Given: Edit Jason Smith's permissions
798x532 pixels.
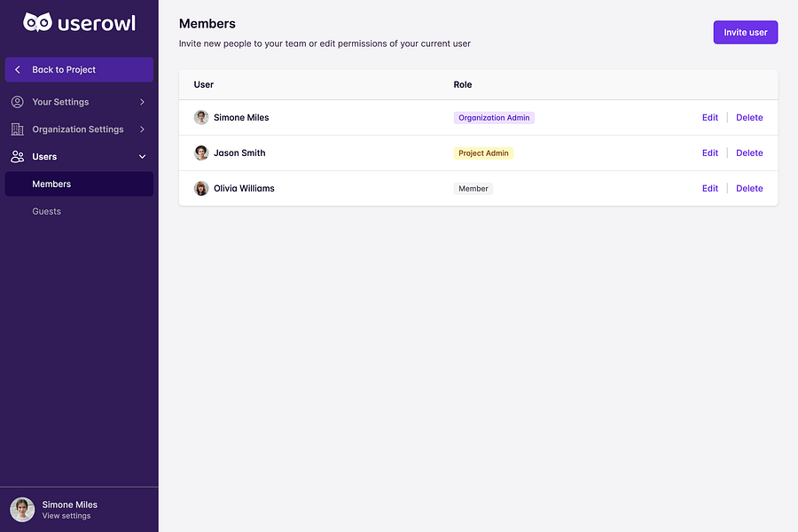Looking at the screenshot, I should click(709, 153).
